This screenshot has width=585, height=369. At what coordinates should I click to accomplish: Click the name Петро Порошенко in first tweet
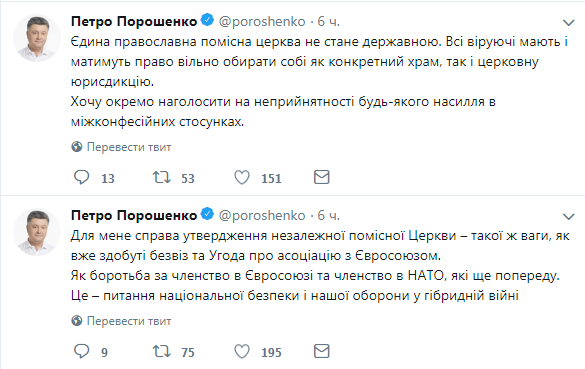point(134,22)
